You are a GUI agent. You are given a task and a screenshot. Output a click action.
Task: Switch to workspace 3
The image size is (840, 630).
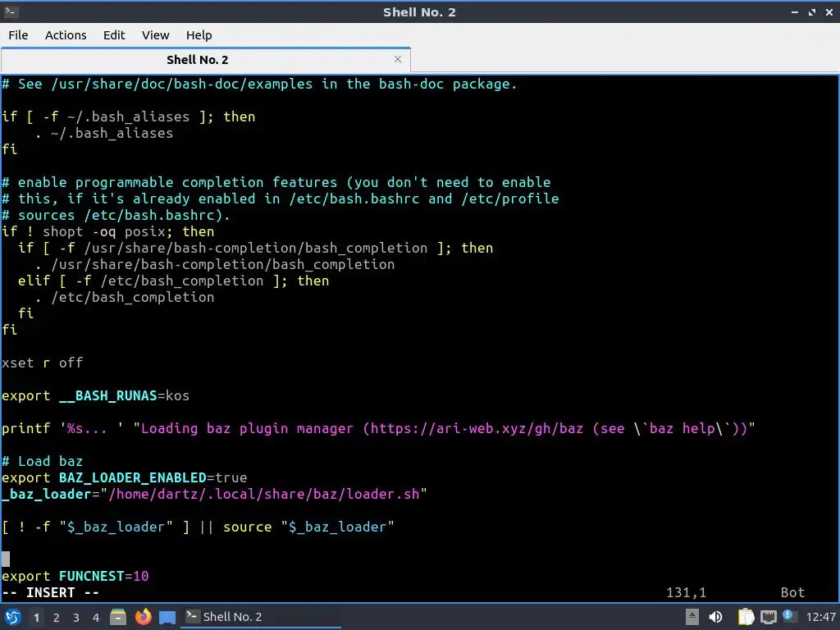pyautogui.click(x=76, y=618)
